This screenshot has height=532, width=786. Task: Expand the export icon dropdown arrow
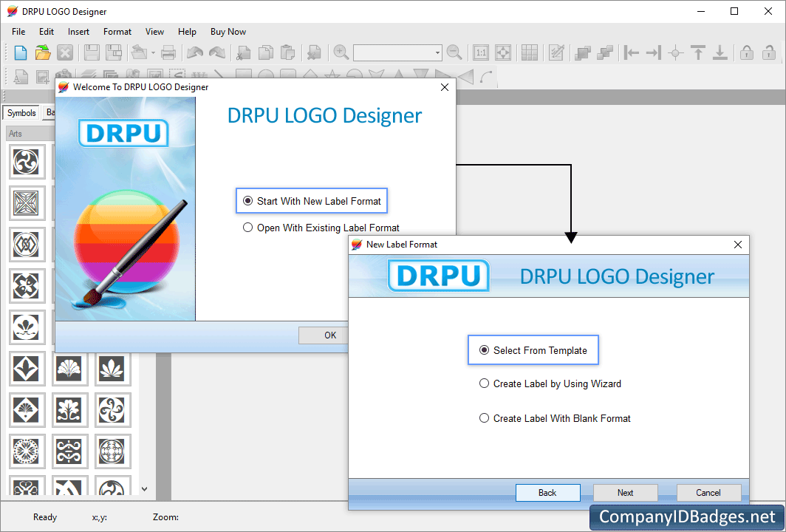[154, 52]
